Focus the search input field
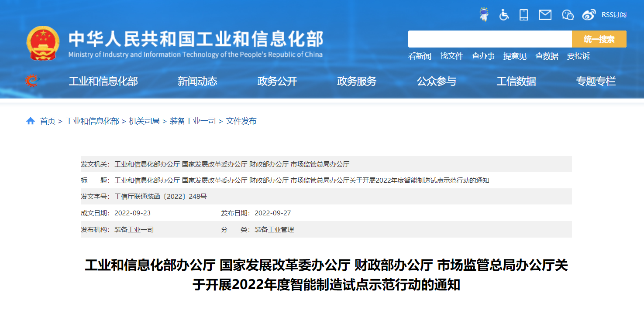Image resolution: width=644 pixels, height=320 pixels. click(490, 39)
